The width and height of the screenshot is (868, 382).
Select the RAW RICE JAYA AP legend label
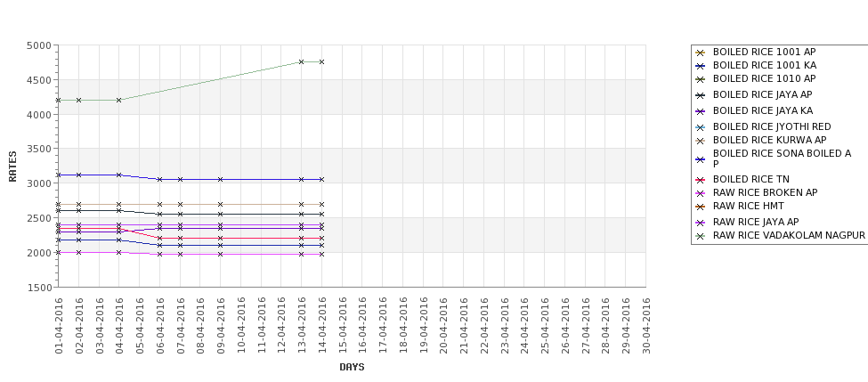(x=756, y=222)
